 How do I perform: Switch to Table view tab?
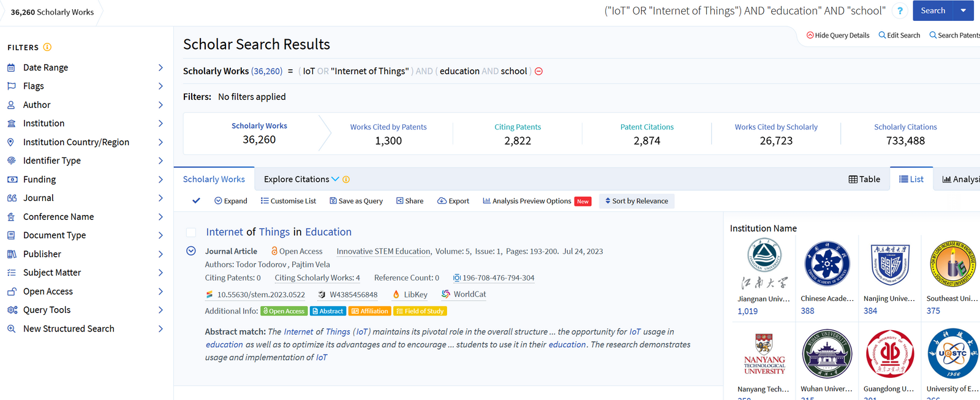(x=864, y=179)
